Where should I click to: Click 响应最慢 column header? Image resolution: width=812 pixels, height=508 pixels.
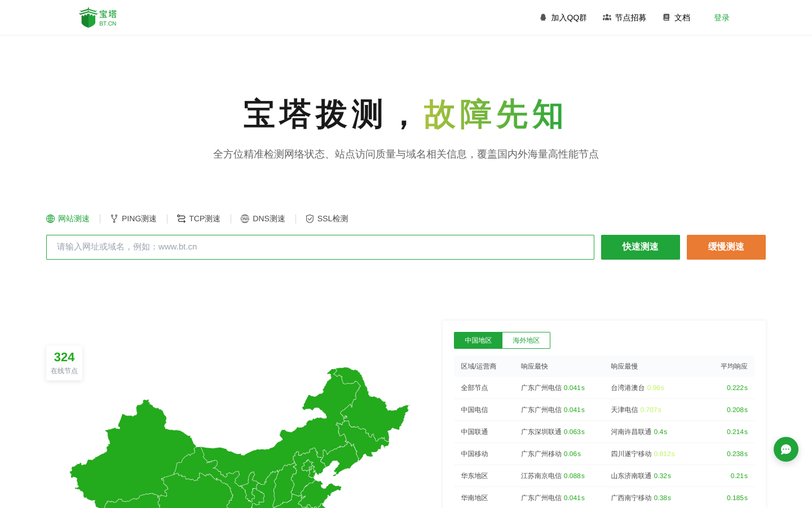pyautogui.click(x=625, y=366)
